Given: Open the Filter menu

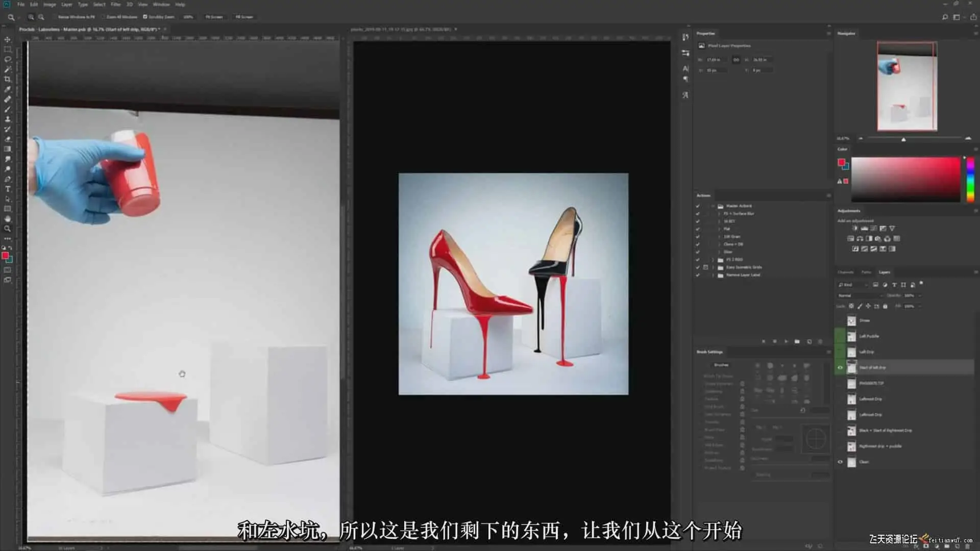Looking at the screenshot, I should (116, 4).
